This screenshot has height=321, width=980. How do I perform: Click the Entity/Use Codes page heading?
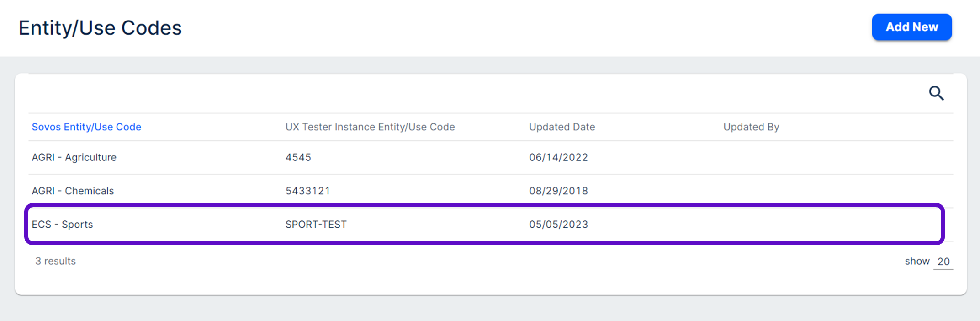point(100,28)
